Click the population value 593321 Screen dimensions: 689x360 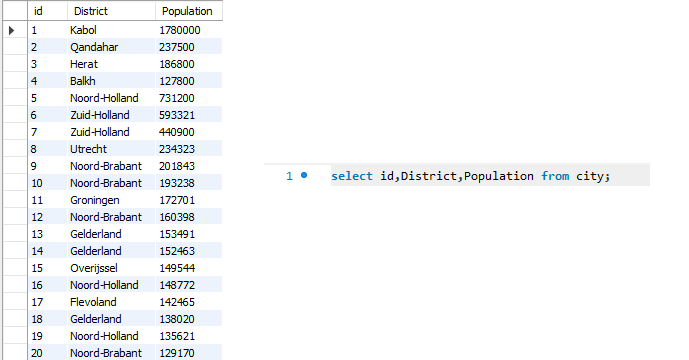[x=177, y=115]
